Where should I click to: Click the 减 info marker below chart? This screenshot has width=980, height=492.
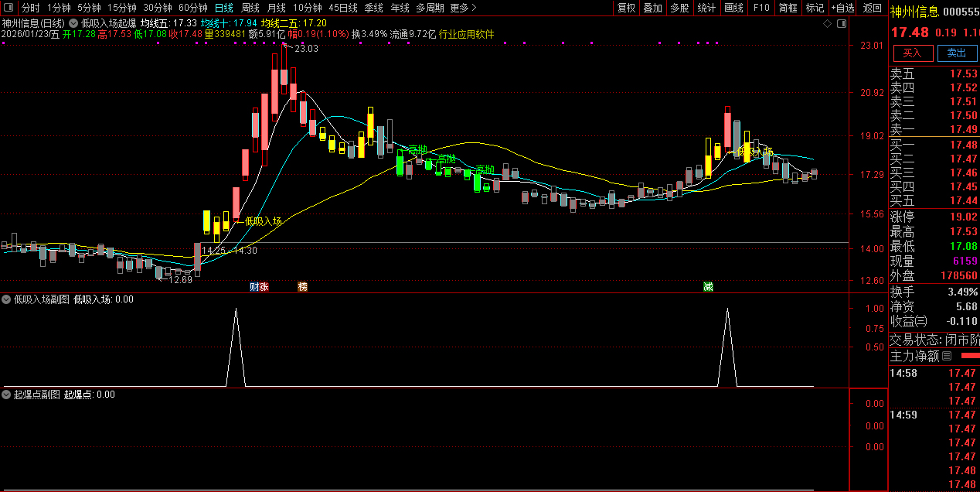(x=708, y=287)
